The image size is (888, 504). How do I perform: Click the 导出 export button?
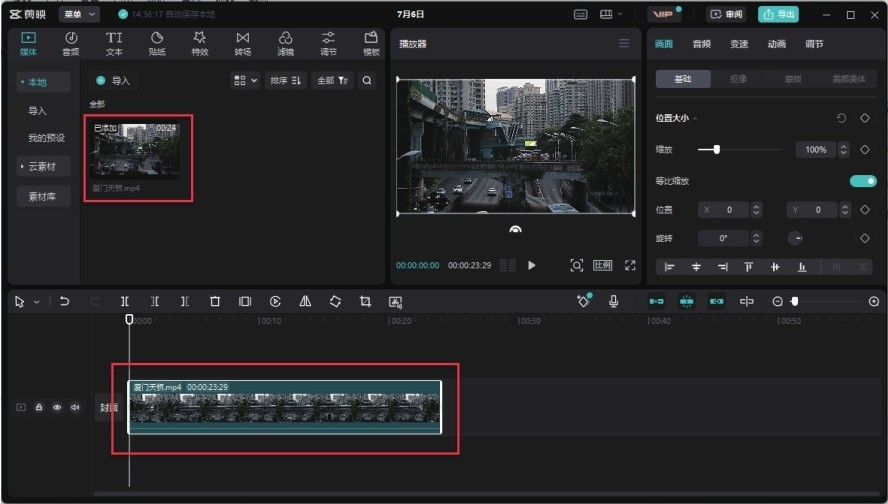pos(778,14)
